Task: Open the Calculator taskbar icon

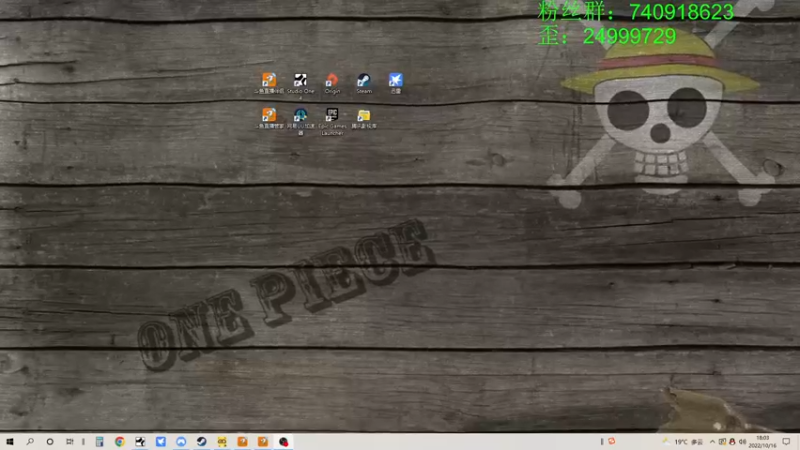Action: point(99,441)
